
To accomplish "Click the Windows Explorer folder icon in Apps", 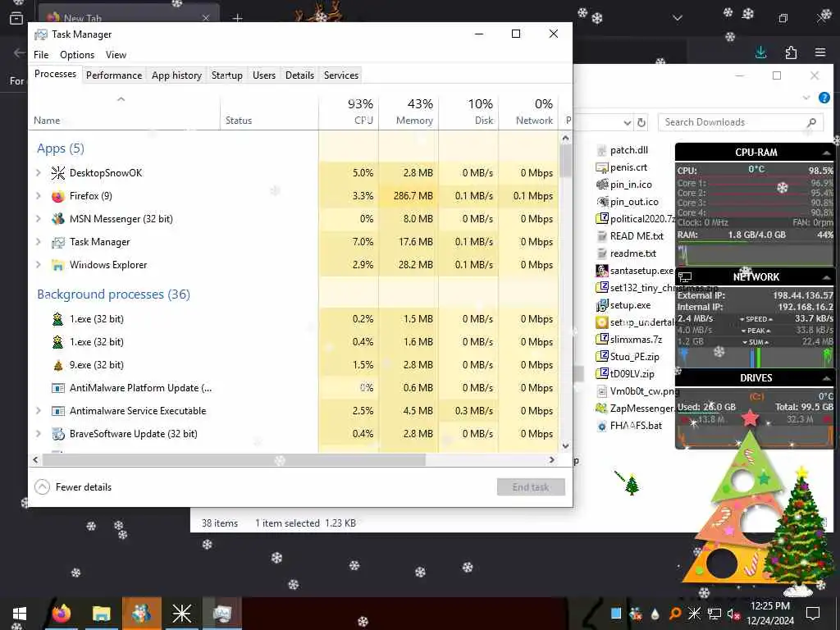I will (58, 265).
